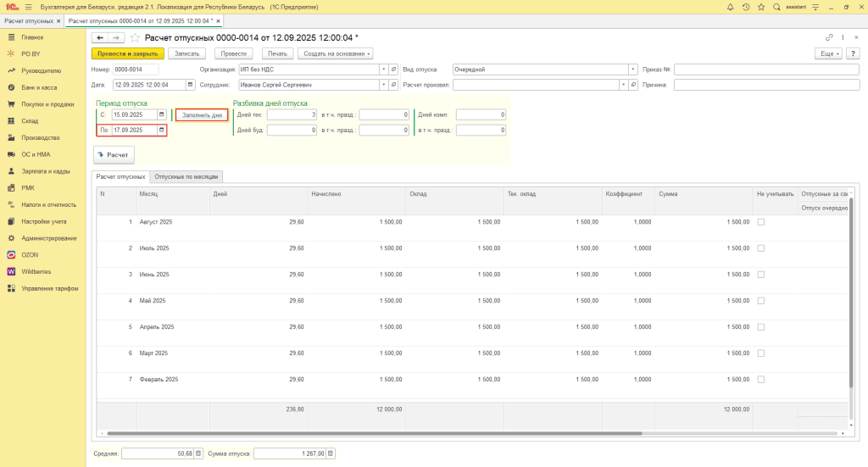Click the back navigation arrow
This screenshot has height=467, width=868.
point(99,37)
